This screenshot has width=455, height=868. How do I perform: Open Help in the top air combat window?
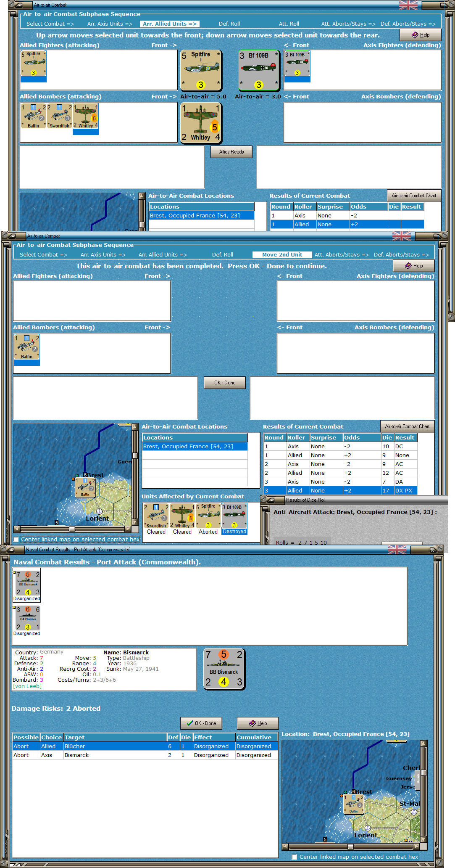pyautogui.click(x=421, y=35)
